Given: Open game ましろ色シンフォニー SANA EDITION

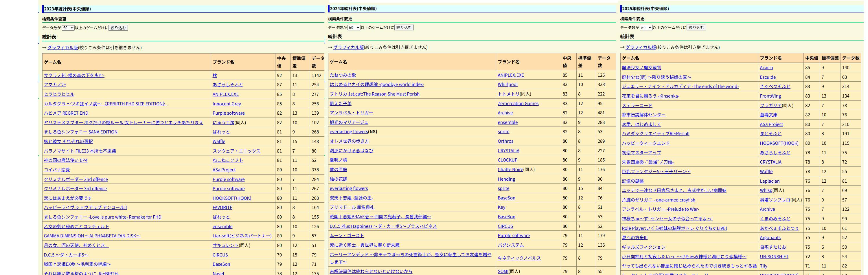Looking at the screenshot, I should coord(80,132).
